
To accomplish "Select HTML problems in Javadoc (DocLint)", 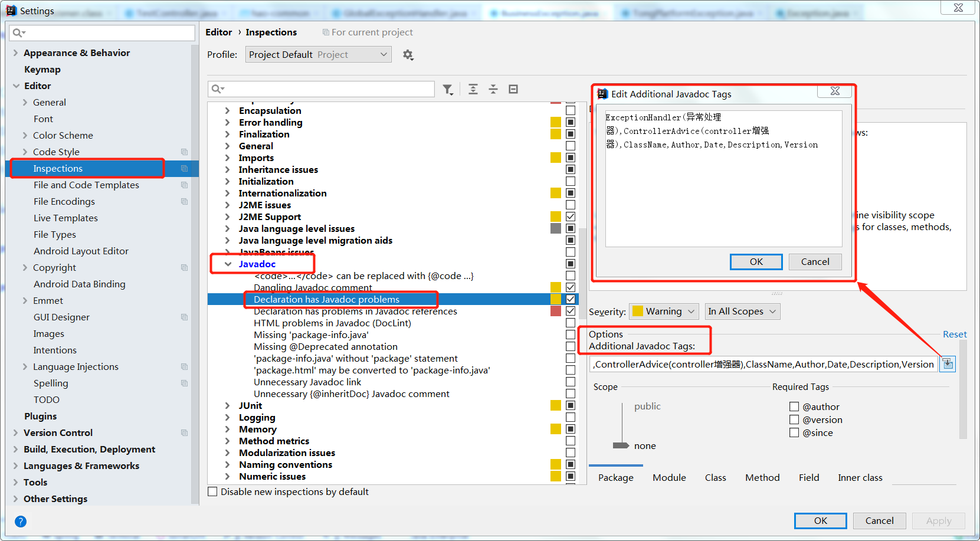I will [x=332, y=323].
